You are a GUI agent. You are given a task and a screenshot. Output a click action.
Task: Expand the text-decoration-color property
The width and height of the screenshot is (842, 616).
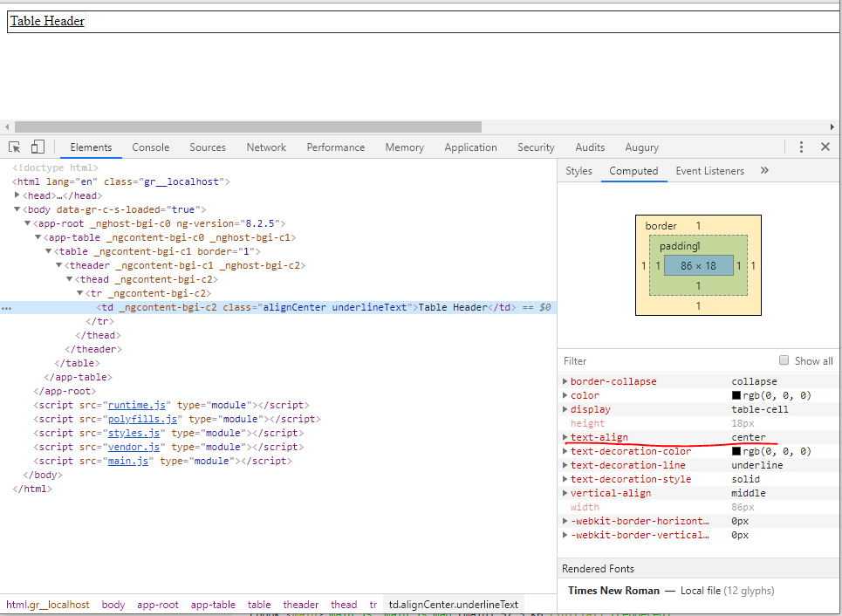tap(565, 450)
